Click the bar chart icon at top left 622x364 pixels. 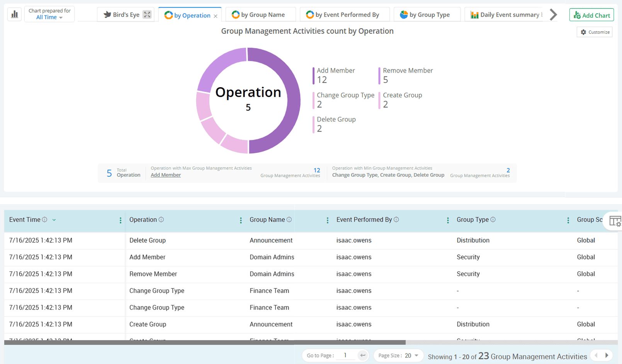[15, 14]
